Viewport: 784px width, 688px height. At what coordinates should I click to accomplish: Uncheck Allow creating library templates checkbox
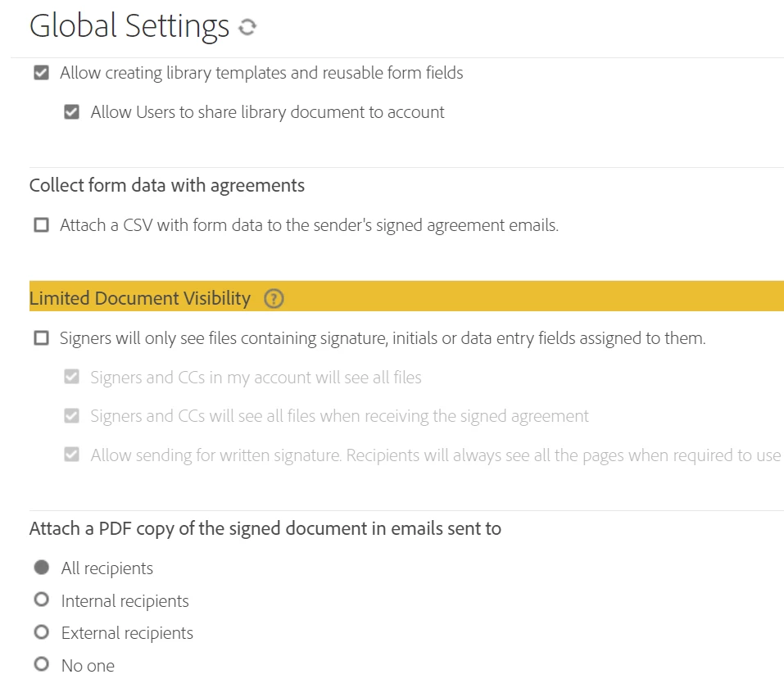41,73
